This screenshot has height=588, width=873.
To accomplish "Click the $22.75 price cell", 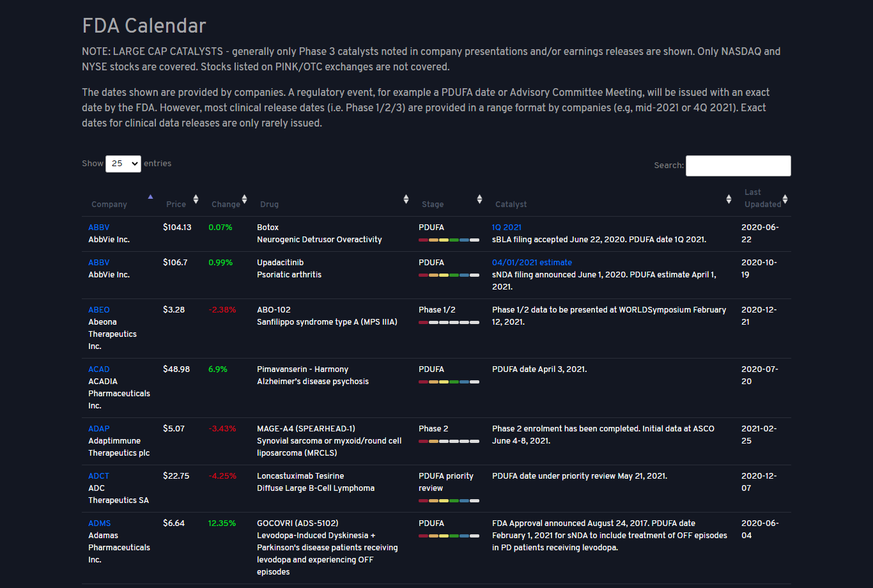I will pos(176,476).
